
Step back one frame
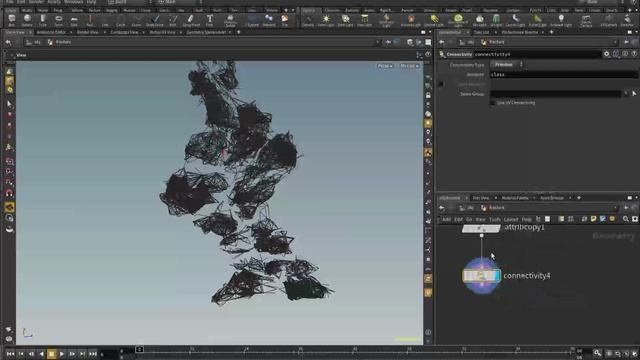(31, 354)
